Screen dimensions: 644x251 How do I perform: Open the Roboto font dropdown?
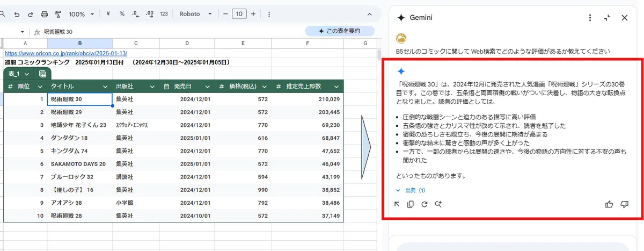click(x=195, y=14)
